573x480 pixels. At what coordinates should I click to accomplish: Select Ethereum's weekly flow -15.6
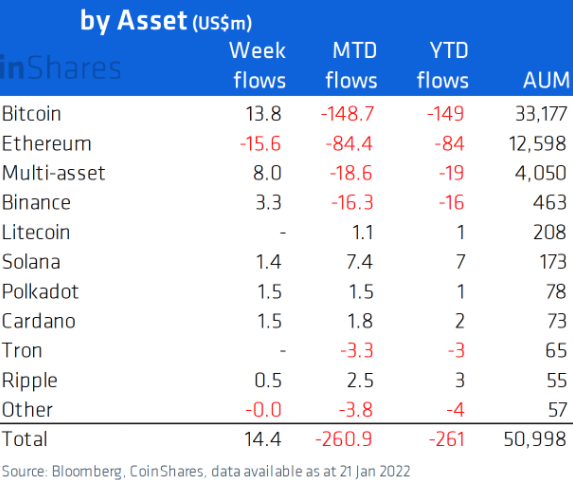tap(260, 143)
